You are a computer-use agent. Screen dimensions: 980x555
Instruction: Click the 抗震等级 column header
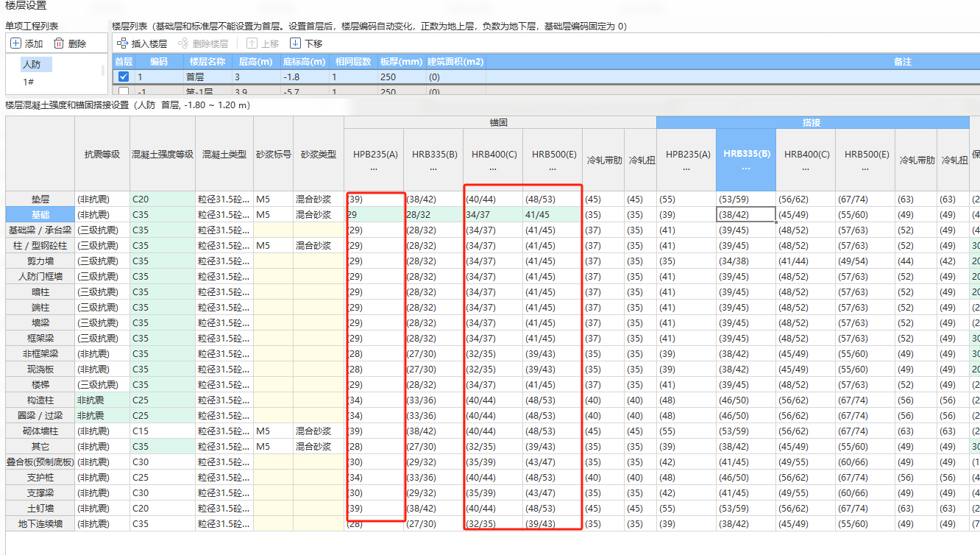point(102,154)
